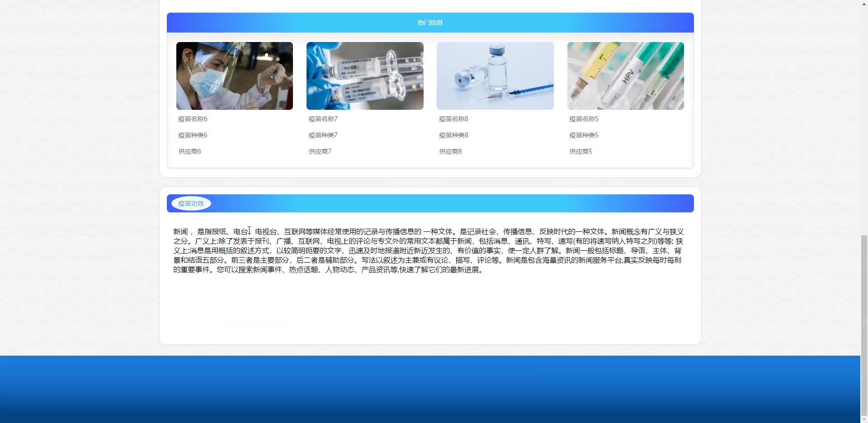Switch to the 疫苗功效 tab
The height and width of the screenshot is (423, 868).
click(191, 203)
